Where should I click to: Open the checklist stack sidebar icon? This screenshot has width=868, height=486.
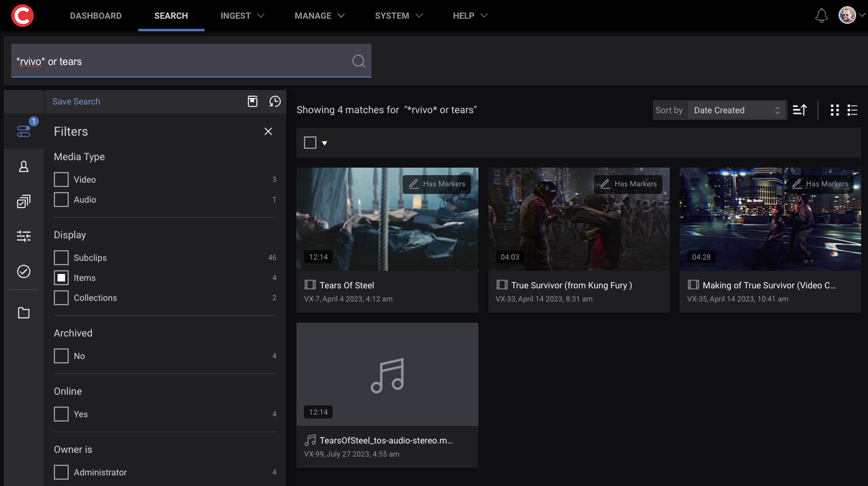pos(24,201)
